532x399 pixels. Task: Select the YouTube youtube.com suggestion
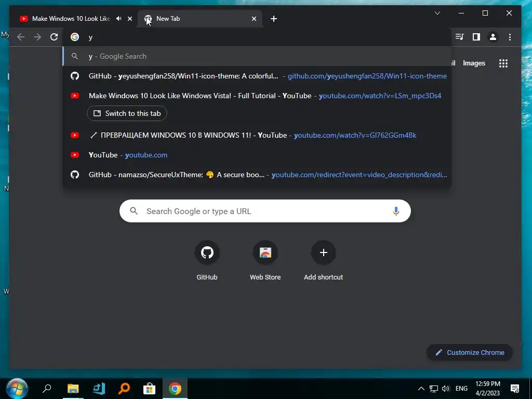click(257, 155)
